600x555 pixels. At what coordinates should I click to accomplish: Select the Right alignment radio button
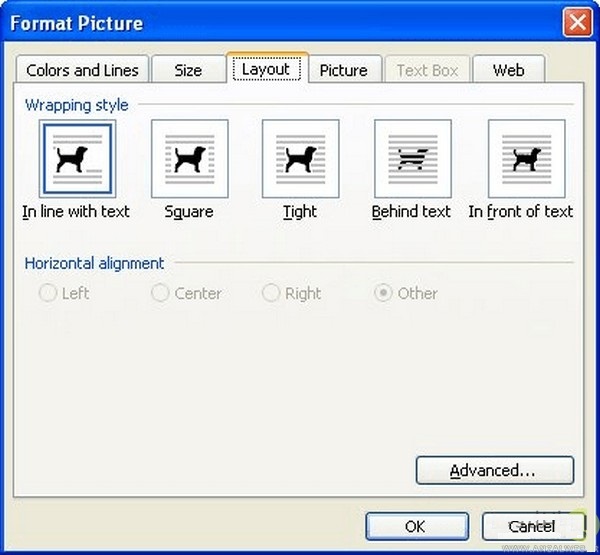[x=270, y=294]
